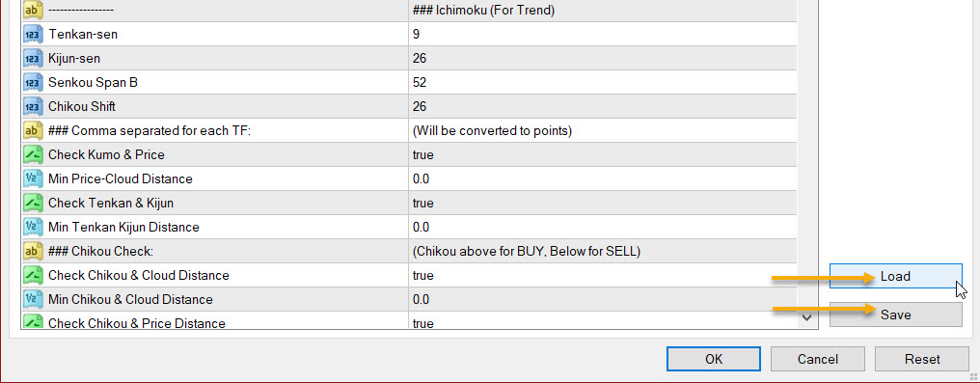980x383 pixels.
Task: Click the boolean icon beside Check Kumo & Price
Action: (33, 154)
